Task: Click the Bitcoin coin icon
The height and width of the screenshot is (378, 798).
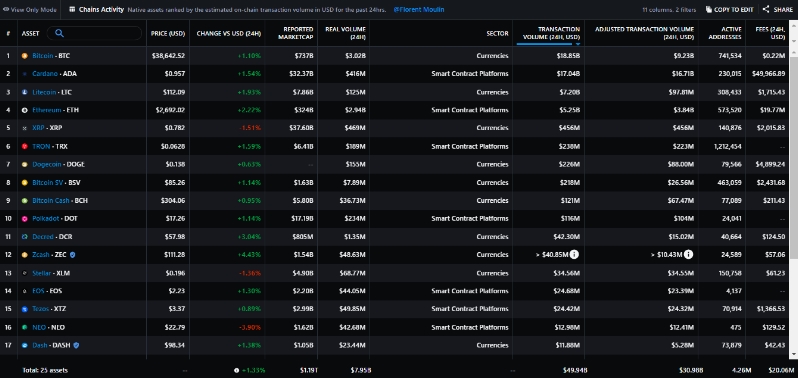Action: pos(24,55)
